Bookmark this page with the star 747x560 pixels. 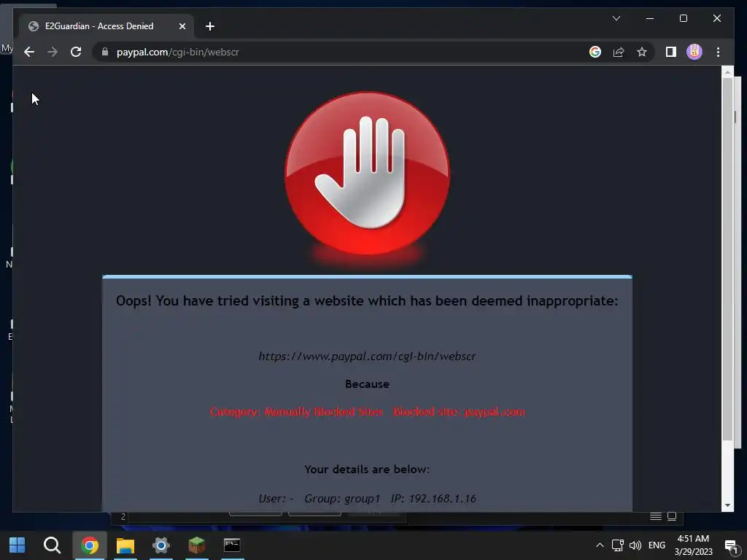(x=642, y=52)
